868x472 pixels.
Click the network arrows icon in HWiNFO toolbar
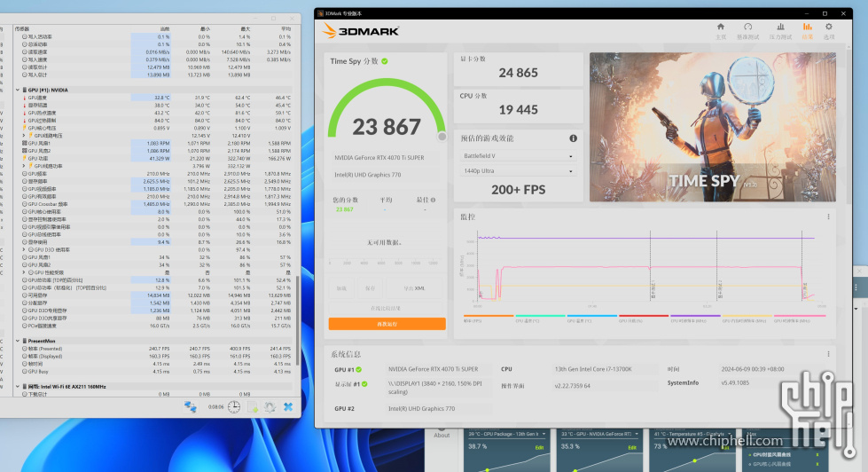click(x=191, y=407)
